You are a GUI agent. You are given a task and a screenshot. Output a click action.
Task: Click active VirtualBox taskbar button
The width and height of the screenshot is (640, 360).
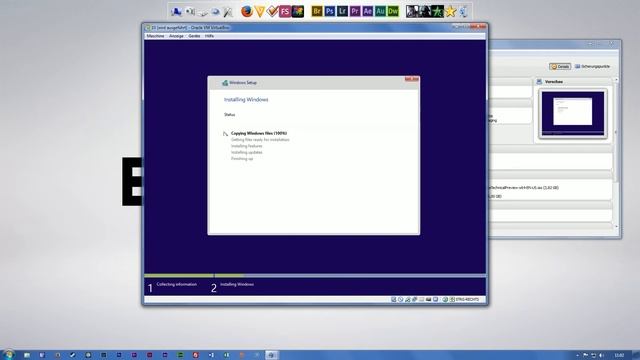click(x=271, y=355)
